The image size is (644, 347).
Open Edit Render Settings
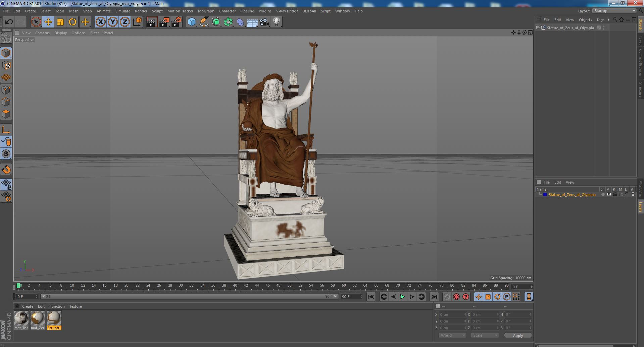tap(177, 22)
